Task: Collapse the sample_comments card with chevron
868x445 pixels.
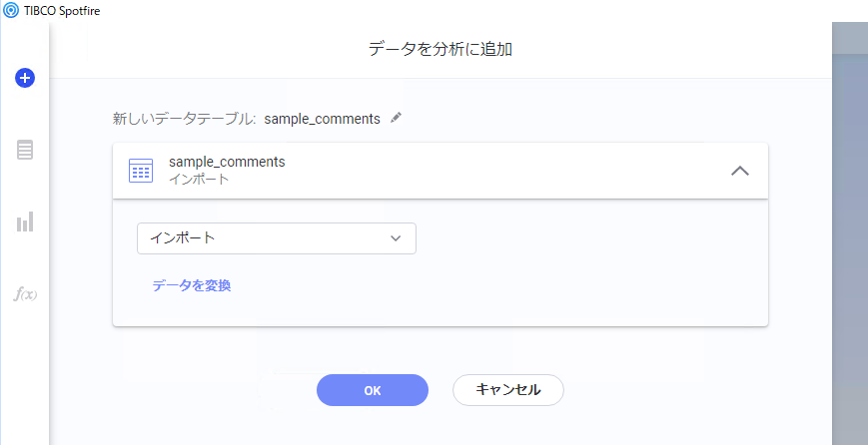Action: coord(740,171)
